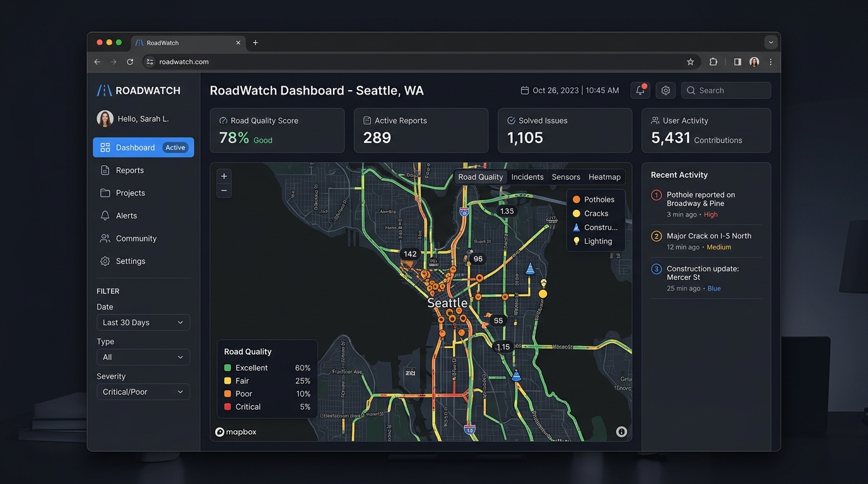Click the Critical red color swatch
Screen dimensions: 868x484
coord(228,407)
